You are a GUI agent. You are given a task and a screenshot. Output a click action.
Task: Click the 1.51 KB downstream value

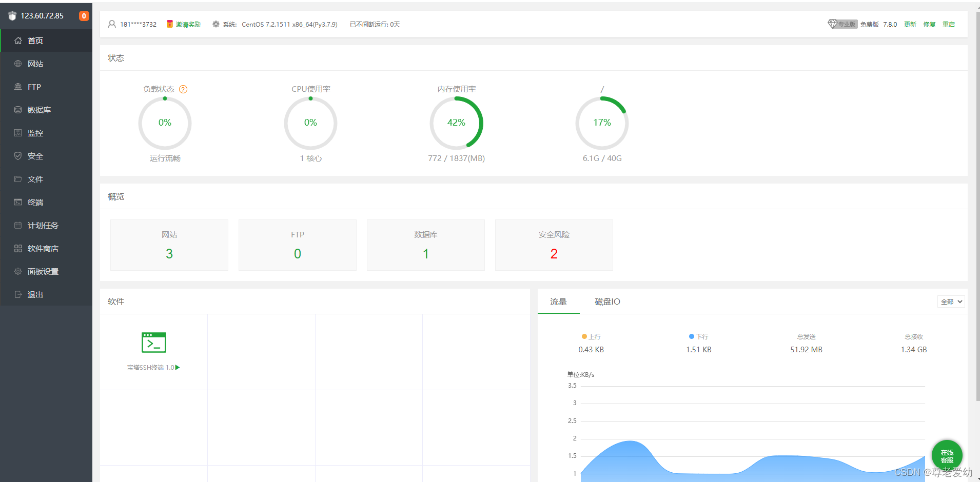[699, 350]
